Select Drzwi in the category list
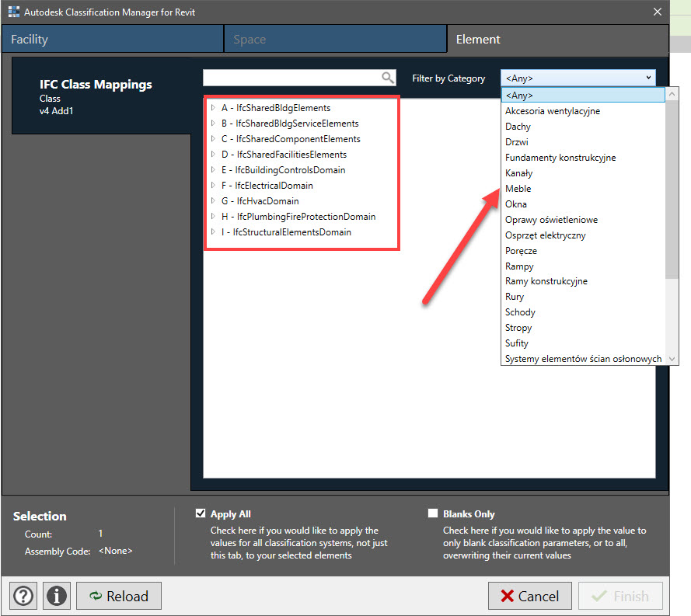This screenshot has width=691, height=616. pos(517,142)
